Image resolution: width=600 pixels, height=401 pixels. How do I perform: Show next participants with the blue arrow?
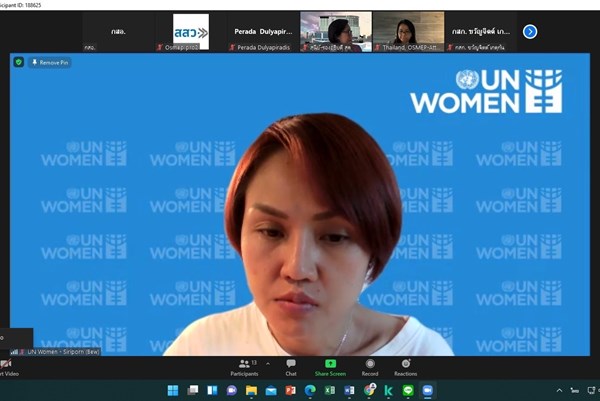point(530,31)
